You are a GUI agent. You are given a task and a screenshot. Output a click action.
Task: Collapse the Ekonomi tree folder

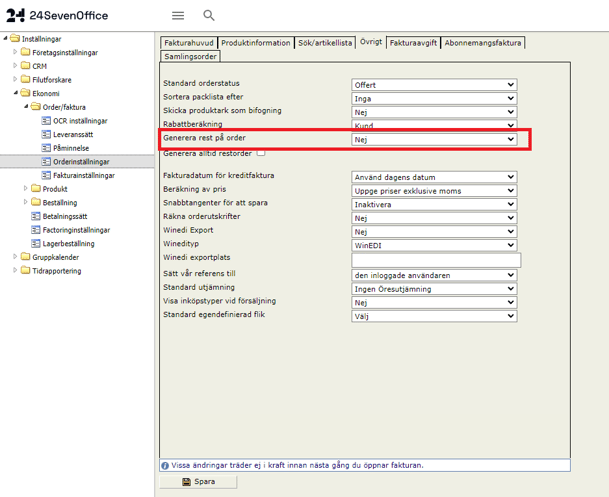pos(15,93)
